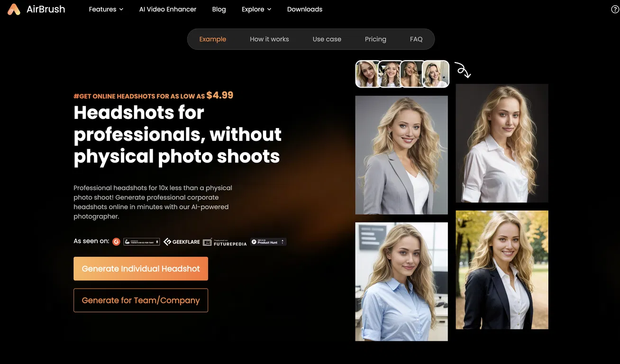
Task: Open the Product Hunt badge
Action: [268, 242]
